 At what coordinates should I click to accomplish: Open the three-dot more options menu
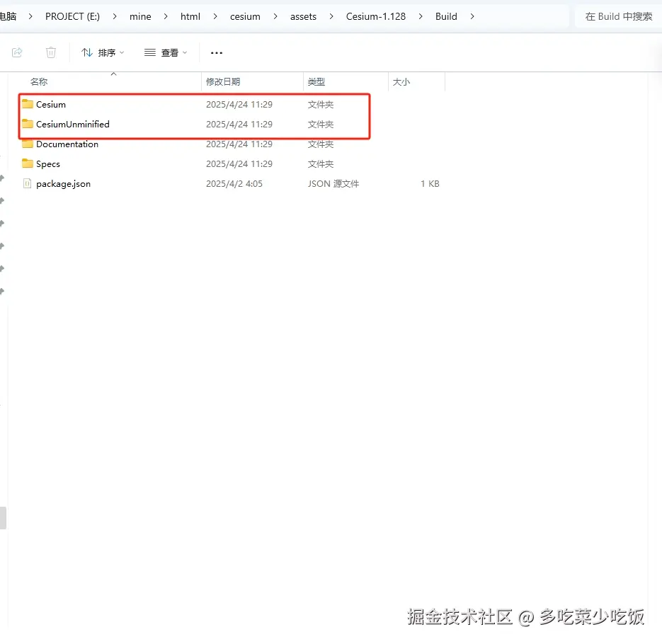click(x=216, y=53)
